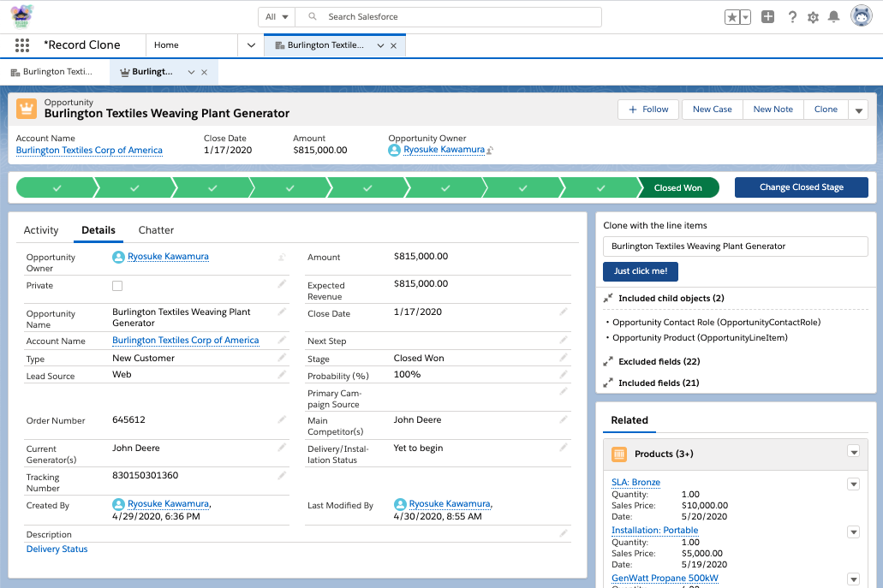Viewport: 883px width, 588px height.
Task: Edit the Stage field pencil icon
Action: 564,357
